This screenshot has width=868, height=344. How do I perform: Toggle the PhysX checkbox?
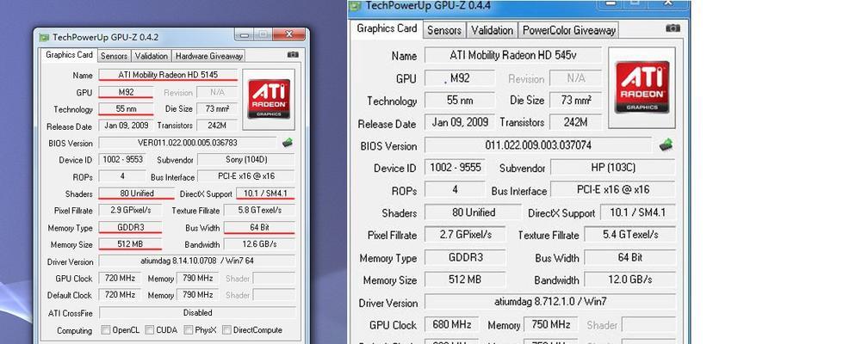pos(189,329)
